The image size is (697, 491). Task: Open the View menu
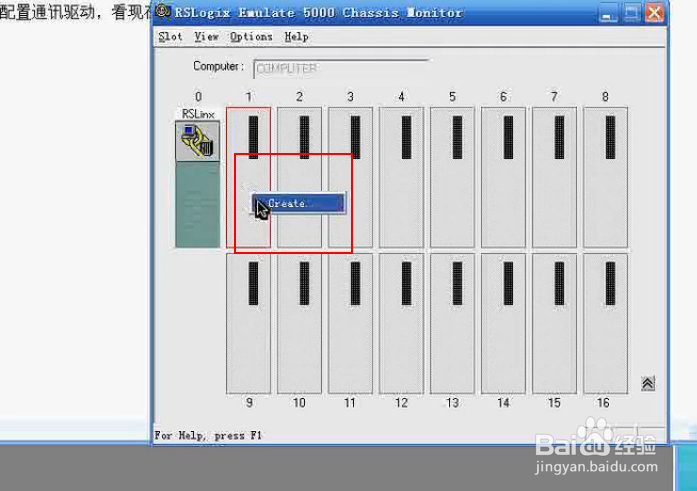click(x=206, y=37)
